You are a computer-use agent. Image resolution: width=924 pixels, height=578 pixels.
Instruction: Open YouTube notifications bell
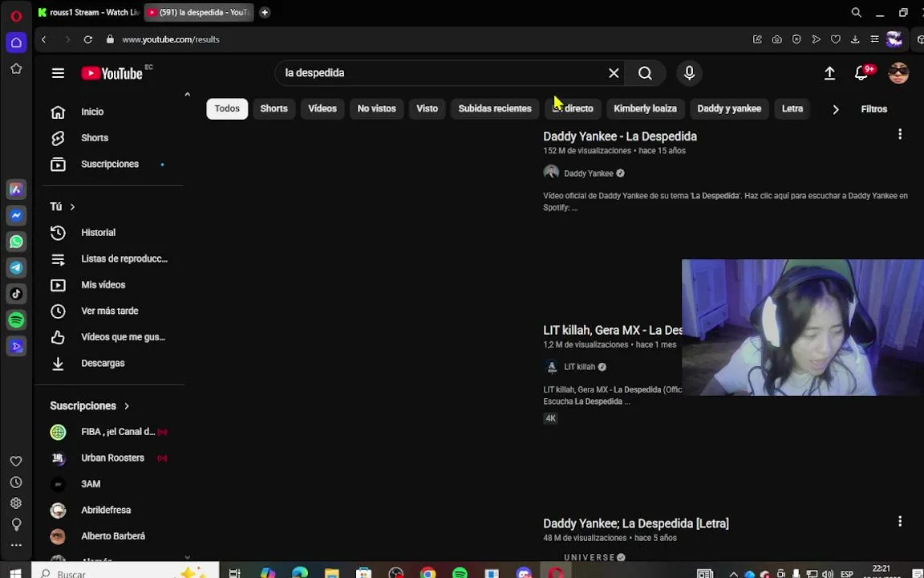tap(861, 73)
